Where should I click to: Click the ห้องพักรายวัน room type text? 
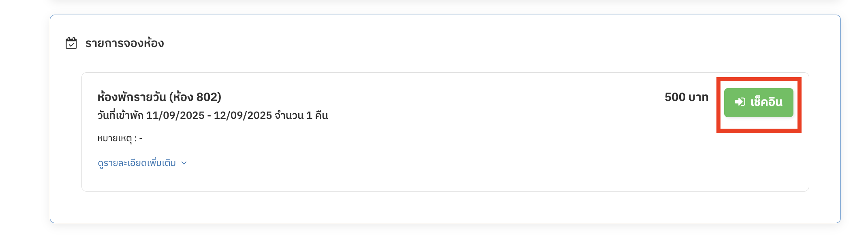[132, 97]
